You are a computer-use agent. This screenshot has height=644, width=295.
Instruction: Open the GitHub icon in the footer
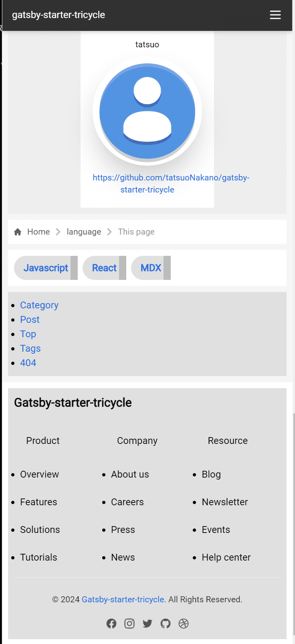(166, 624)
